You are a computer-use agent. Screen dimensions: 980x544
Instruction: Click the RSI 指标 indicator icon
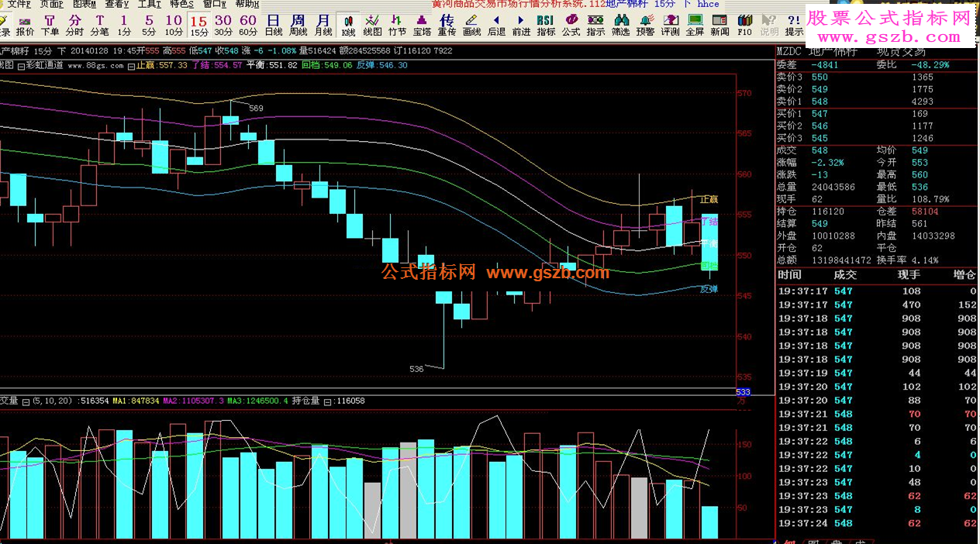(x=546, y=24)
